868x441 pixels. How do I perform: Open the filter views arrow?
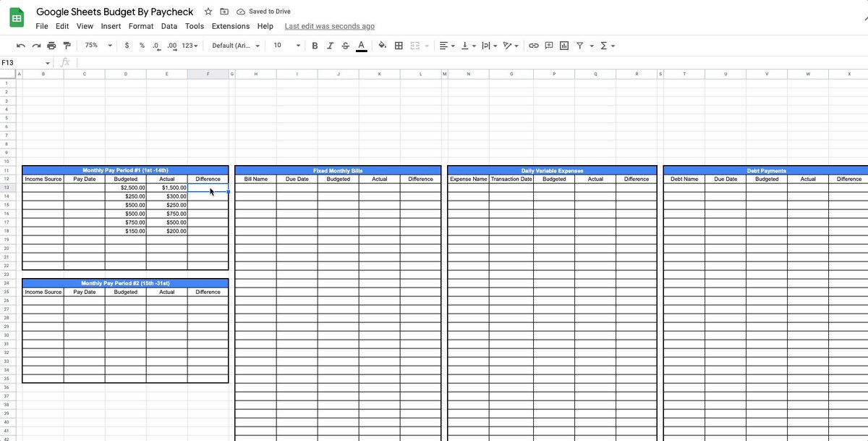tap(592, 46)
